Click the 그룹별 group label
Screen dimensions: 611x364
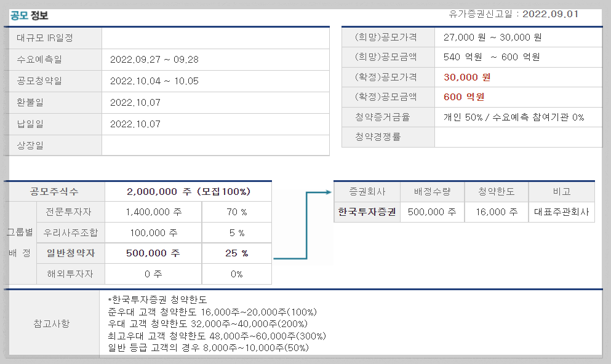coord(20,232)
